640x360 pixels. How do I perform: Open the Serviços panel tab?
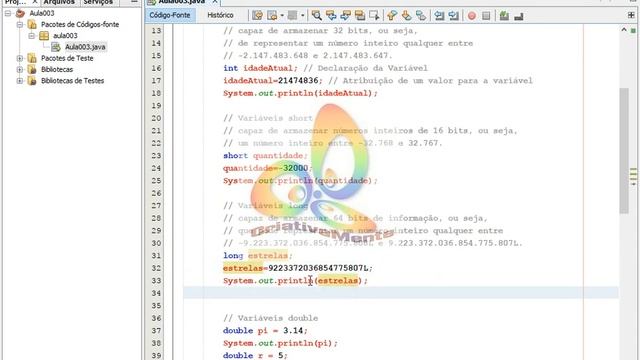(98, 2)
